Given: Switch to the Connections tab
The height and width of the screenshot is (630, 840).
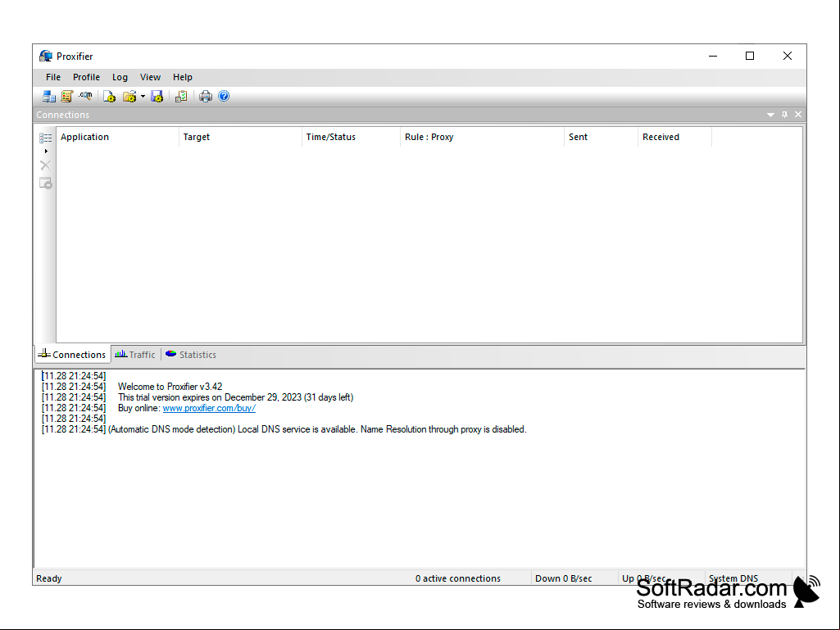Looking at the screenshot, I should click(x=73, y=355).
